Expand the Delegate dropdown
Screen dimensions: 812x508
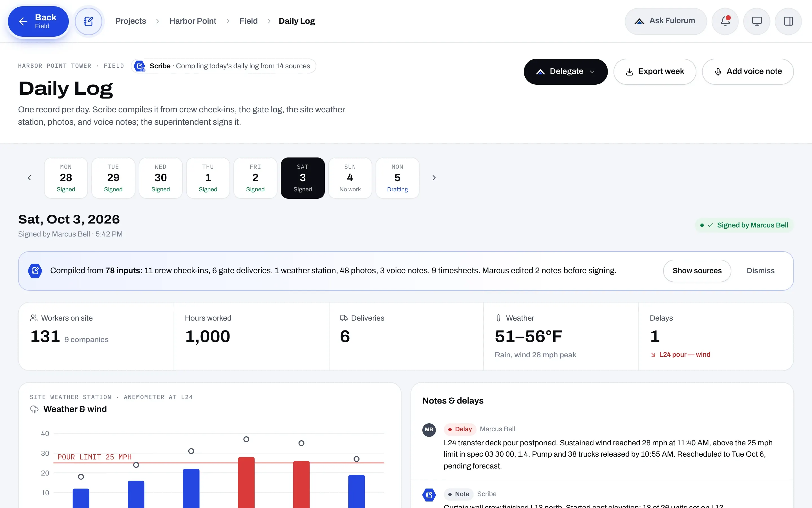(x=566, y=72)
